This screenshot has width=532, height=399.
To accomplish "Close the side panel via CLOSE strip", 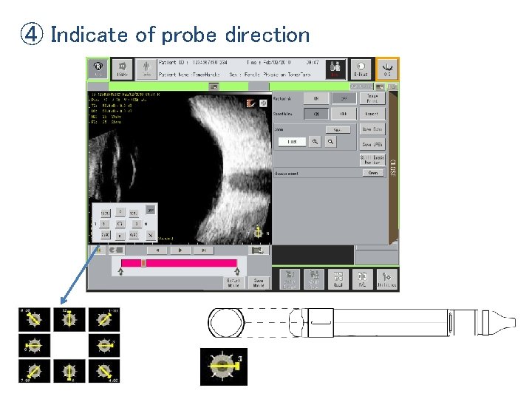I will point(392,168).
